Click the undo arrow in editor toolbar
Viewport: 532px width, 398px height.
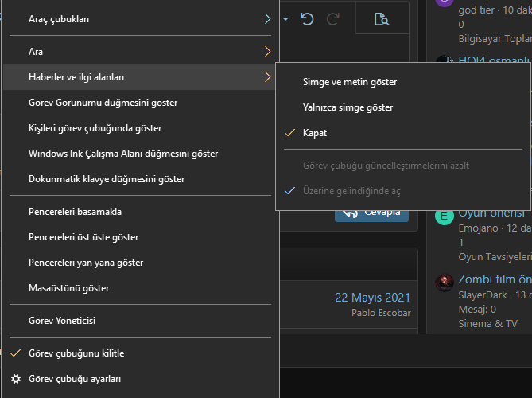pos(307,19)
